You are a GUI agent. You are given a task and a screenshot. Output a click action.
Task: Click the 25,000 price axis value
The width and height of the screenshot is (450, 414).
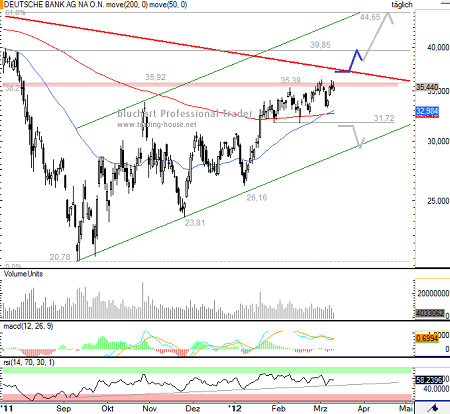tap(438, 201)
